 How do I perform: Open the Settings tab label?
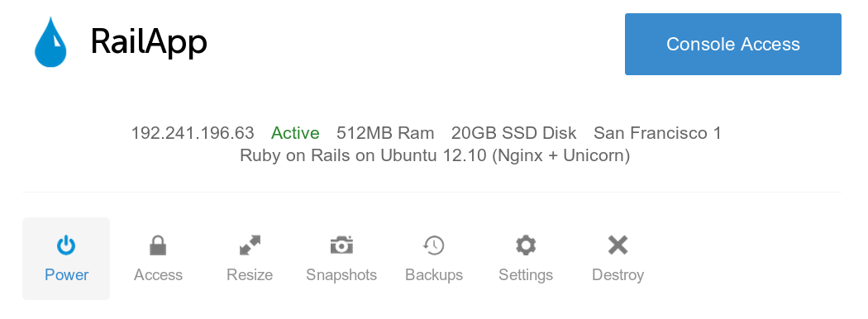click(x=526, y=275)
